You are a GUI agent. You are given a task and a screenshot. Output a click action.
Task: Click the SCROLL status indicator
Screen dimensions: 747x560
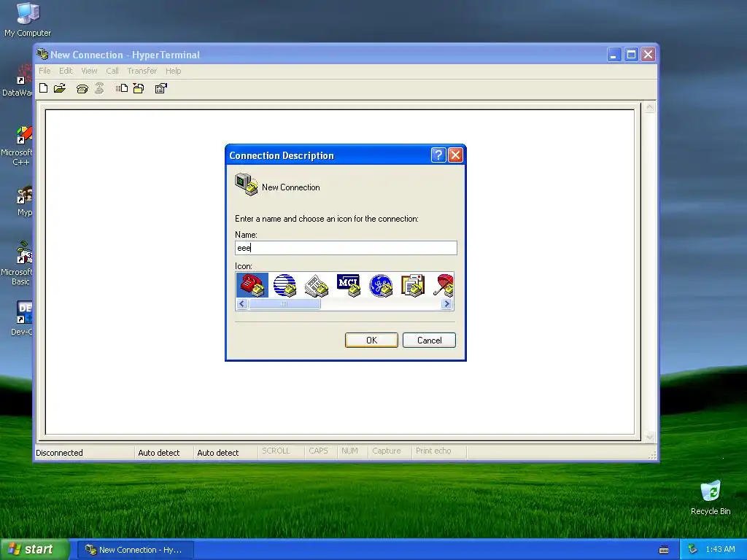coord(276,451)
